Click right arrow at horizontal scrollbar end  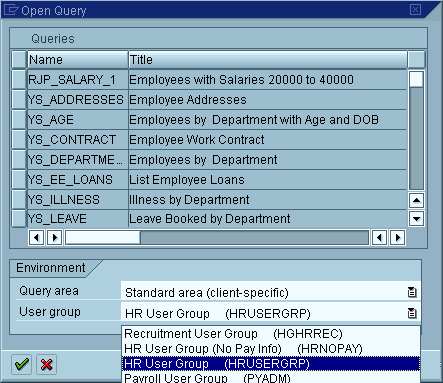397,238
